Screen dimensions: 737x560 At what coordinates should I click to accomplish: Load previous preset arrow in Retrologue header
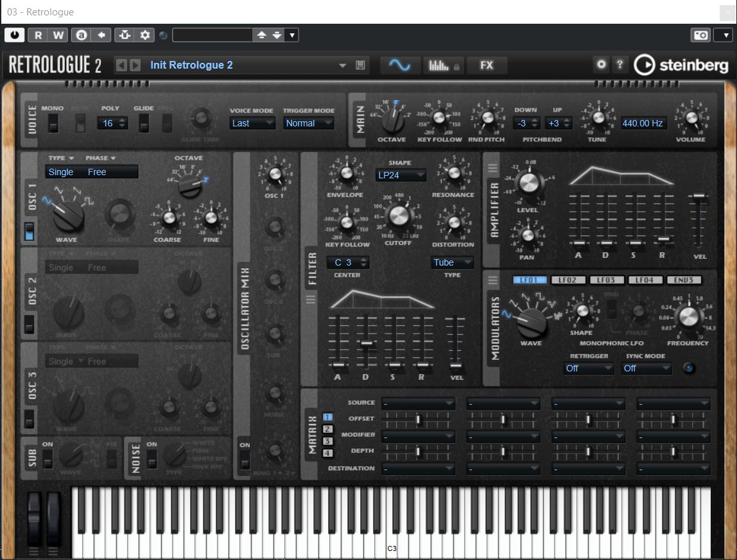tap(121, 65)
